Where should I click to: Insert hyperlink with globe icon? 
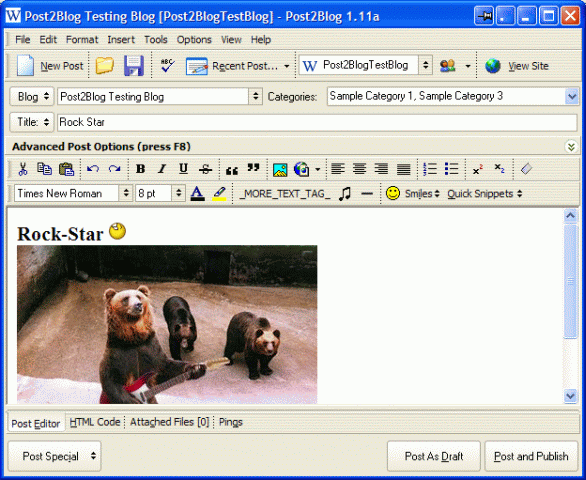pos(302,169)
